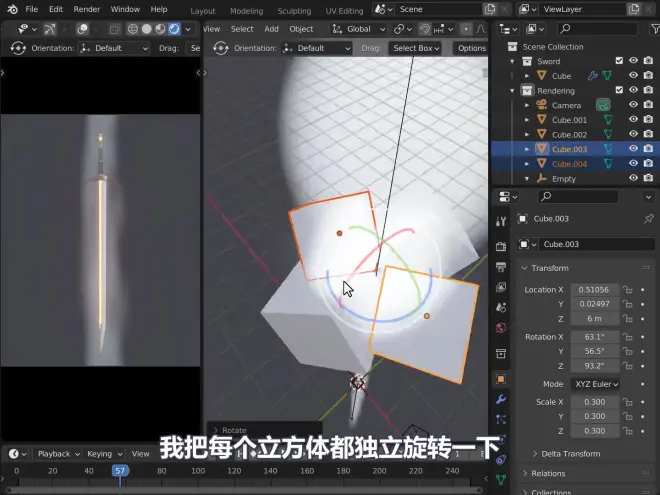Click the outliner search field
This screenshot has height=495, width=660.
598,29
